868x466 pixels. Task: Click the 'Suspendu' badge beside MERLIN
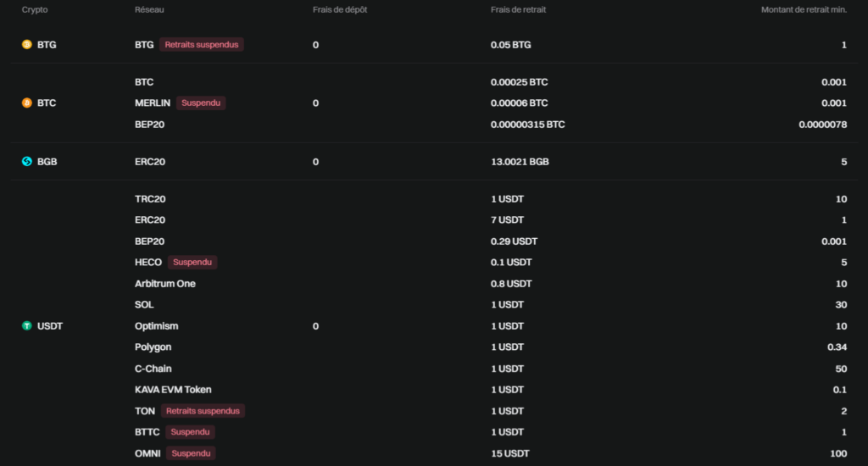201,103
